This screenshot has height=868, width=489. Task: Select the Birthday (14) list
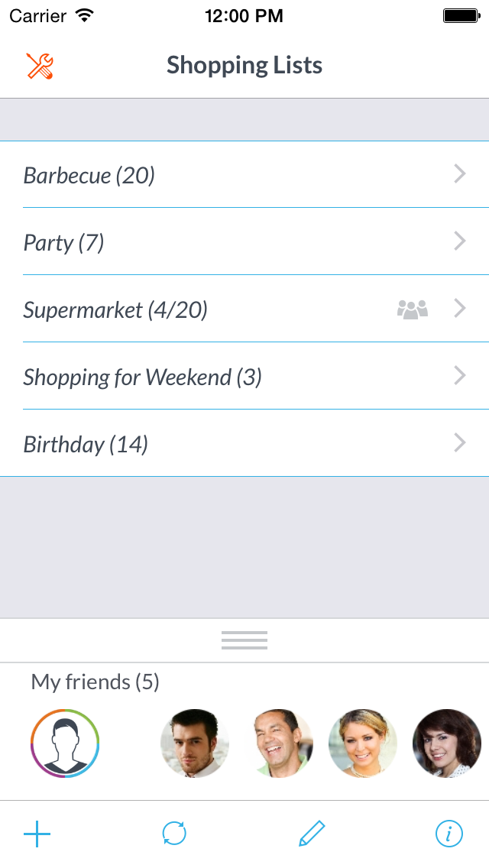[86, 445]
